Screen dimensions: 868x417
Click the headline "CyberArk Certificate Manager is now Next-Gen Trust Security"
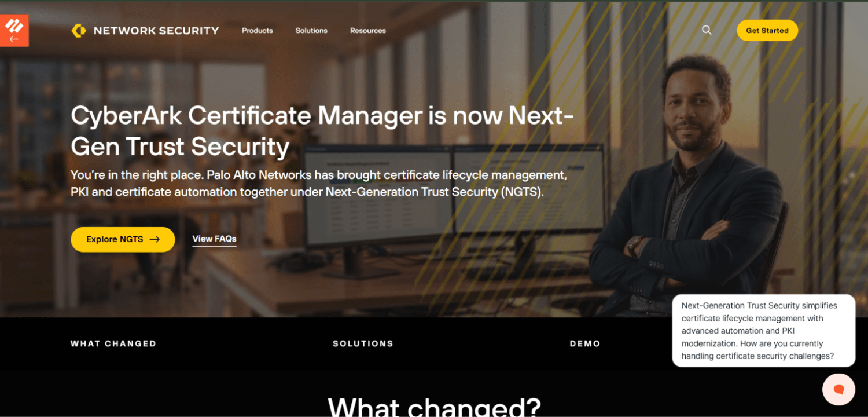(322, 131)
